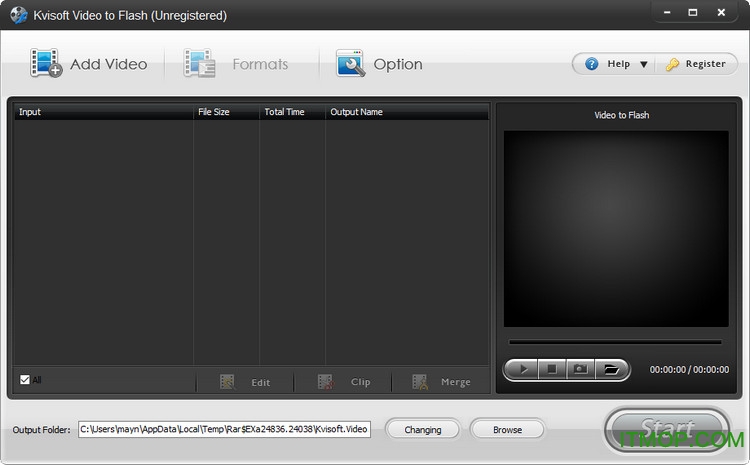Click the Edit label
Viewport: 750px width, 465px height.
[x=261, y=383]
